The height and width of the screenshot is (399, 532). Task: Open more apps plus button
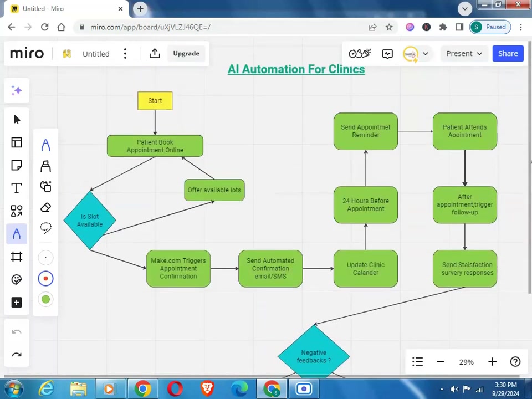pos(16,303)
